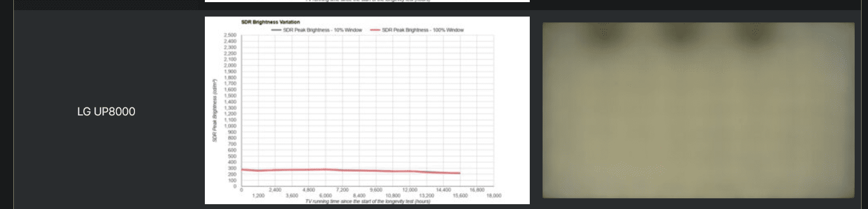Toggle the '10% Window' legend entry
Image resolution: width=868 pixels, height=209 pixels.
[317, 30]
